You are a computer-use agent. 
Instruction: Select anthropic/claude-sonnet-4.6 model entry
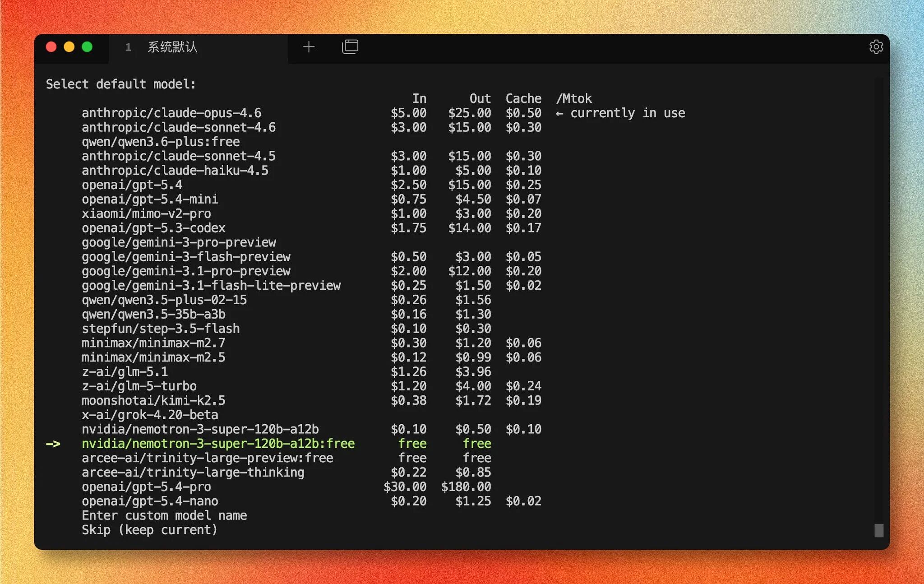pyautogui.click(x=178, y=127)
